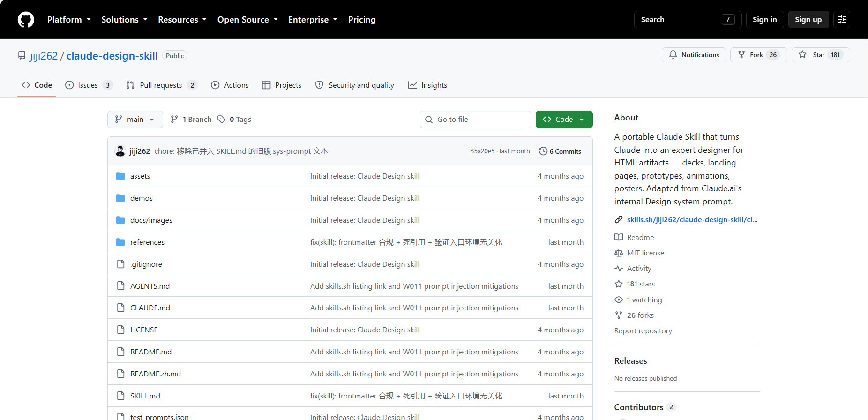Click the AGENTS.md file icon

pos(120,286)
